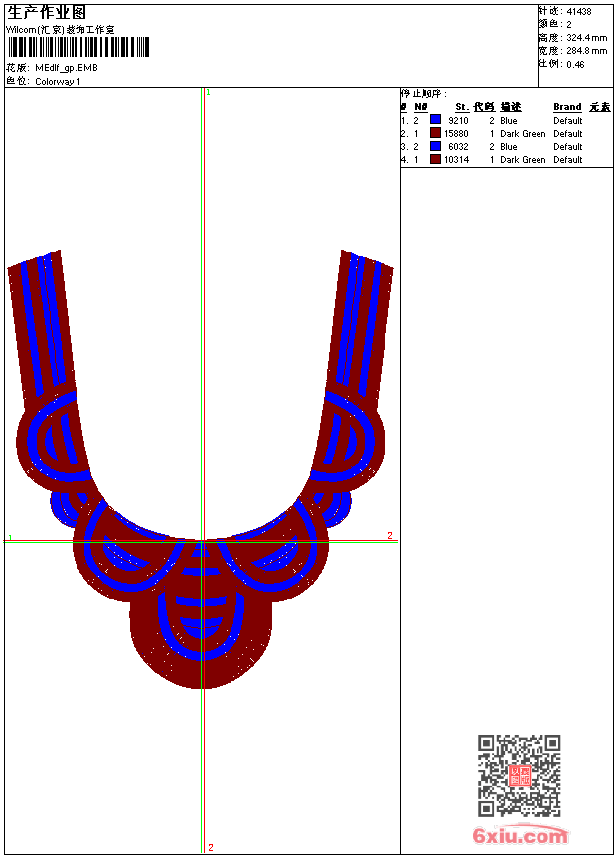Click the stitch total value 41438
This screenshot has width=616, height=855.
pyautogui.click(x=579, y=12)
